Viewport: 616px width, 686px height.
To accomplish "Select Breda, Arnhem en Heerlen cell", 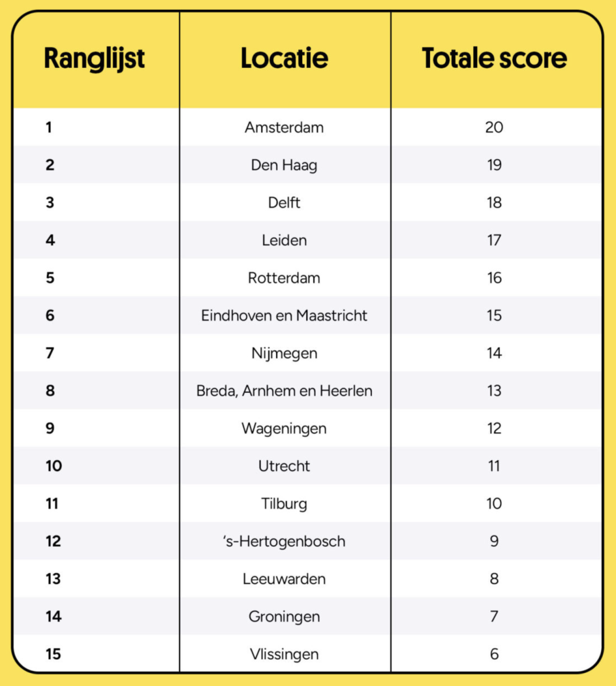I will 284,391.
